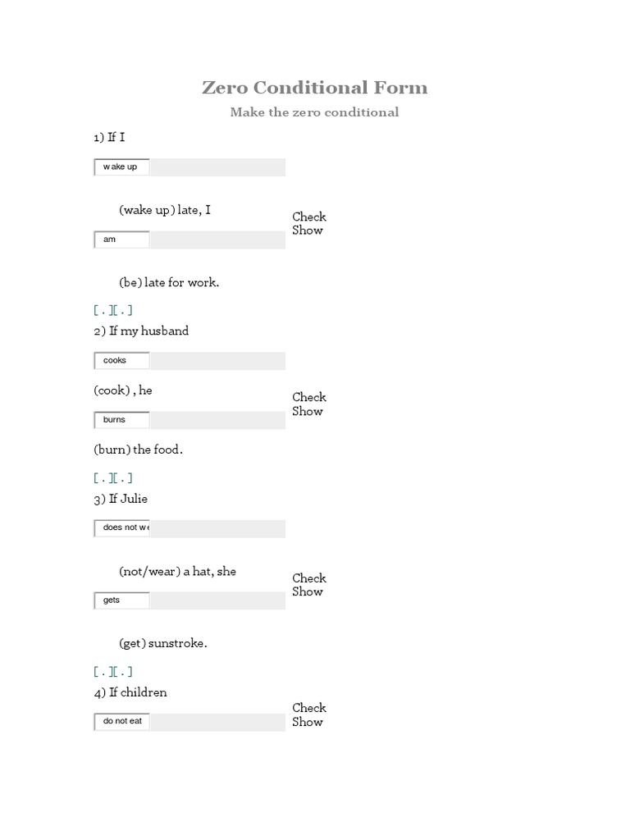Click the second [ . ] link below "burn the food"
Screen dimensions: 630x840
tap(123, 477)
